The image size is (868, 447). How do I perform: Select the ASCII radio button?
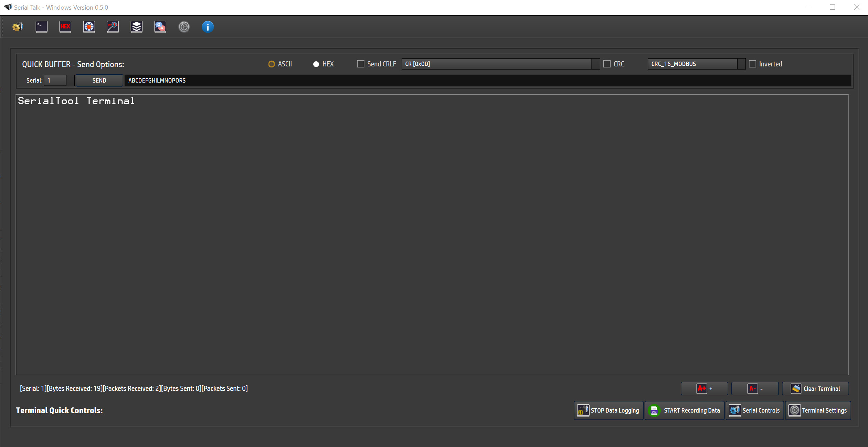272,64
